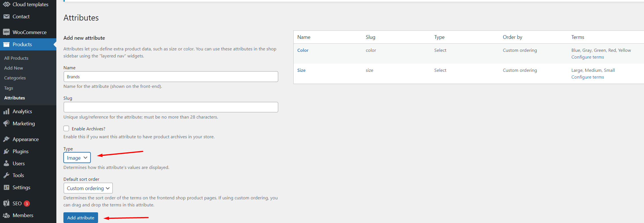Click the Name column header
This screenshot has height=223, width=644.
pos(304,37)
